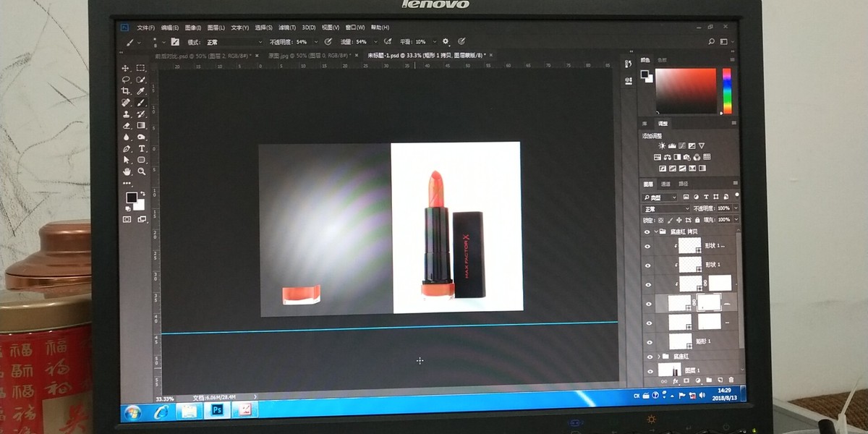Click the 图层 1 layer thumbnail
Viewport: 868px width, 434px height.
click(671, 370)
